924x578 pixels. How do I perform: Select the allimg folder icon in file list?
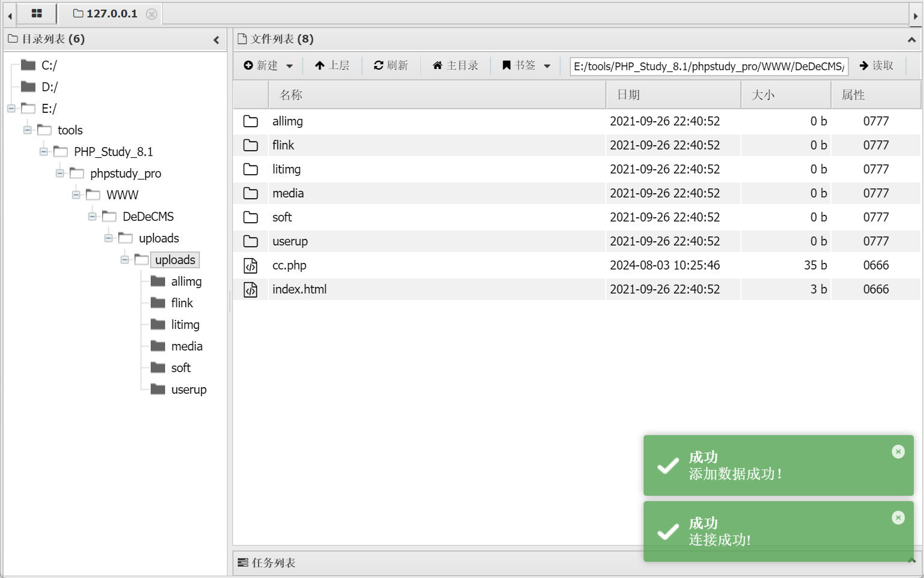click(x=250, y=121)
